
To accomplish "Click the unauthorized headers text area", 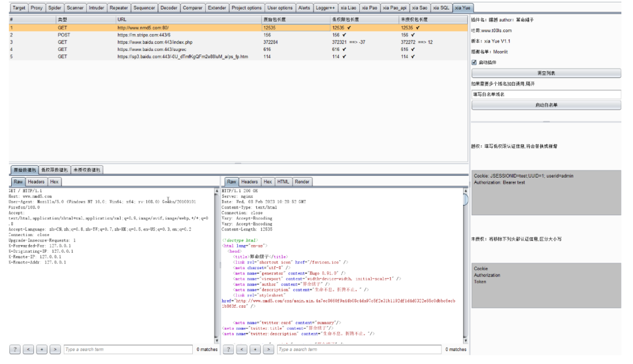I will click(x=546, y=285).
